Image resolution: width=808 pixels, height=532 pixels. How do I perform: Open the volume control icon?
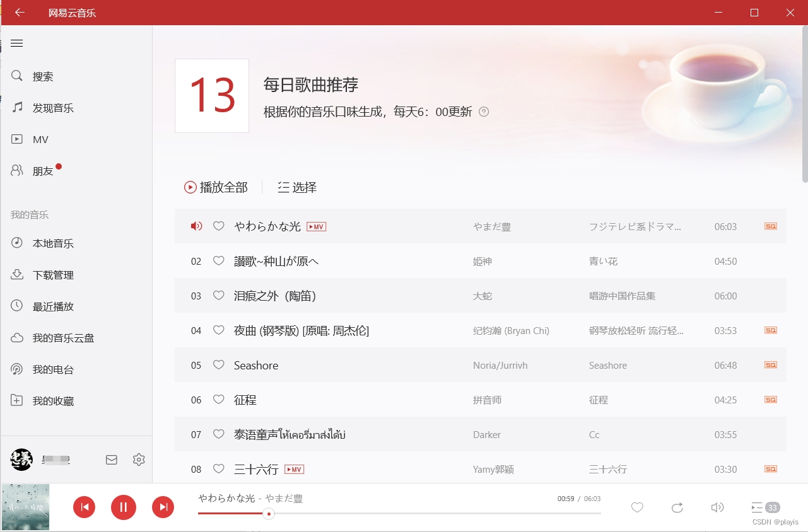coord(717,507)
